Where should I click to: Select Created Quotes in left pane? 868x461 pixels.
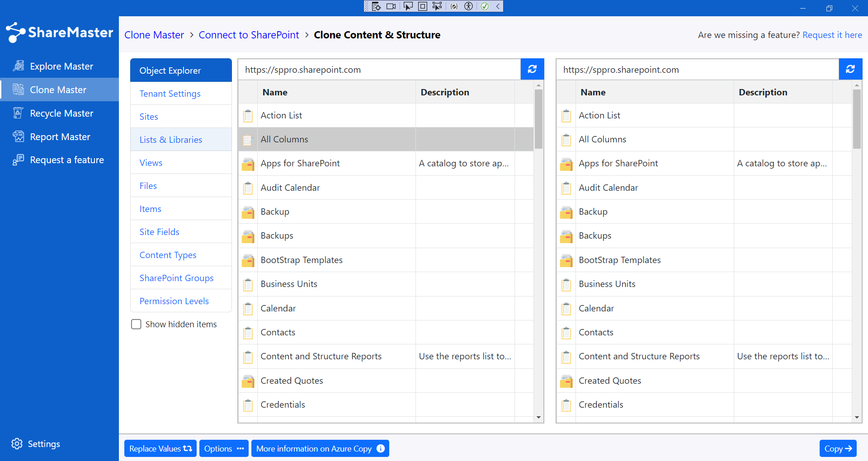(x=386, y=381)
